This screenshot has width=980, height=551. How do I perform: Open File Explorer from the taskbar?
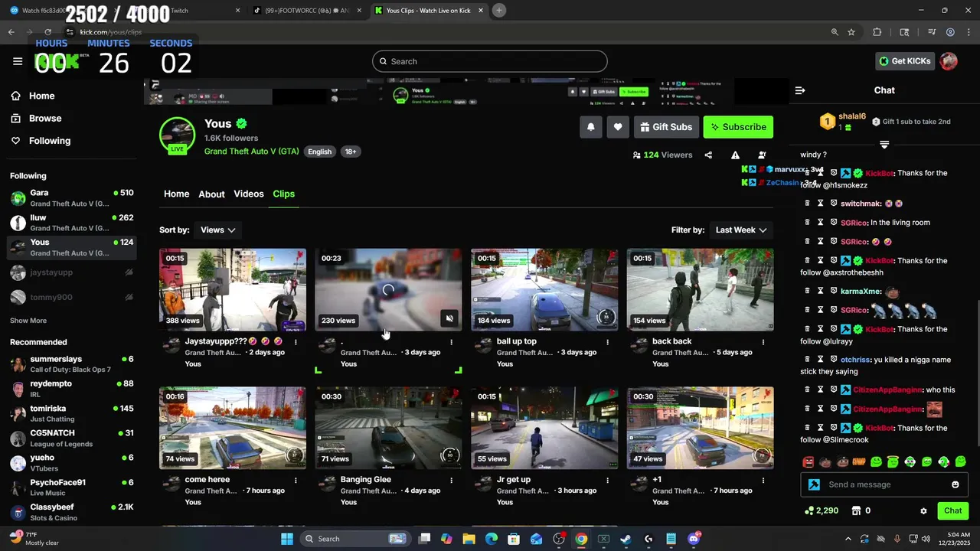pyautogui.click(x=469, y=539)
